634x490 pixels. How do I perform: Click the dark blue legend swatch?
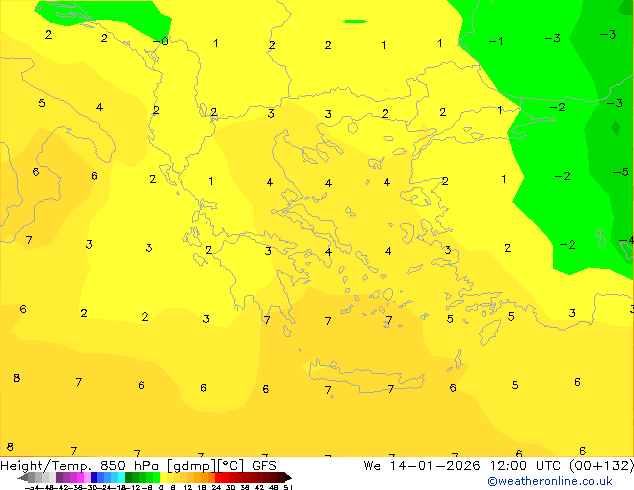click(x=94, y=477)
